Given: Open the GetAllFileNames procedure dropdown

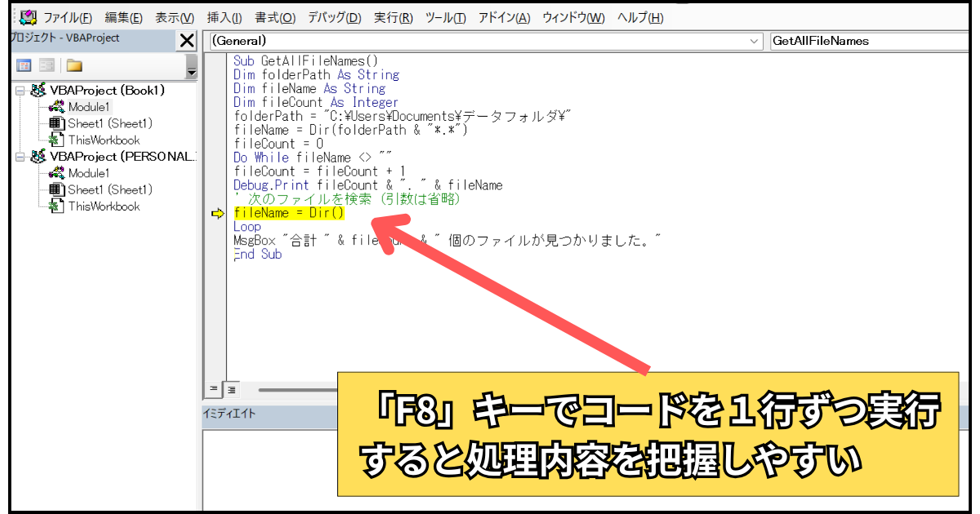Looking at the screenshot, I should 872,41.
